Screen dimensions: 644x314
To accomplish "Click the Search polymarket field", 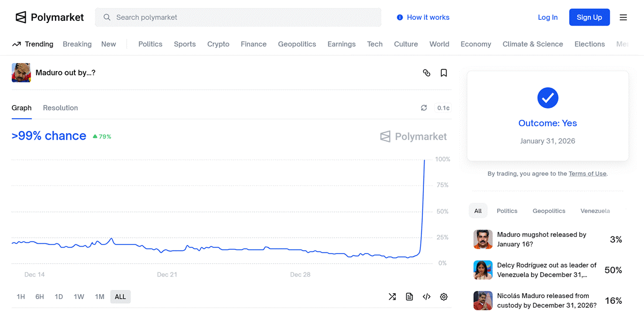I will coord(238,17).
